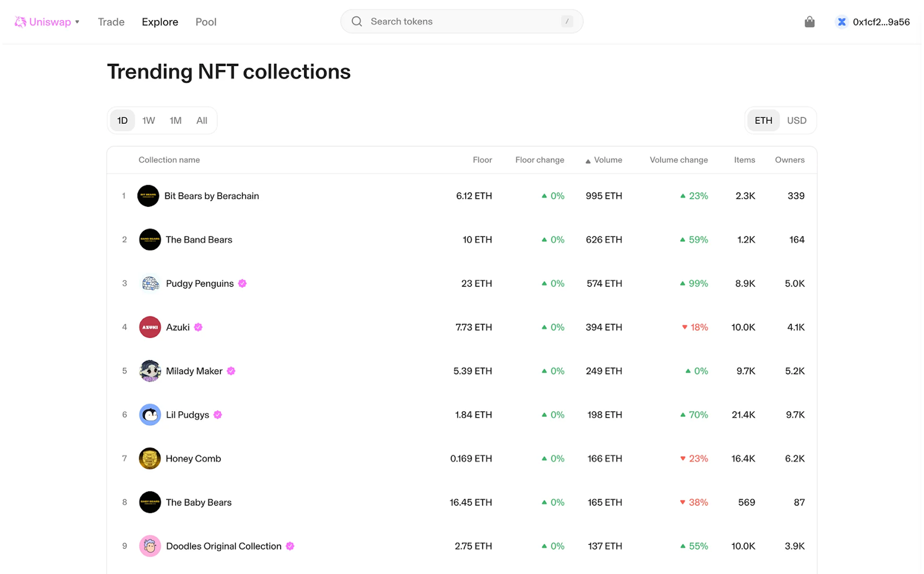Viewport: 924px width, 574px height.
Task: Click Pudgy Penguins 99% volume change
Action: (x=694, y=283)
